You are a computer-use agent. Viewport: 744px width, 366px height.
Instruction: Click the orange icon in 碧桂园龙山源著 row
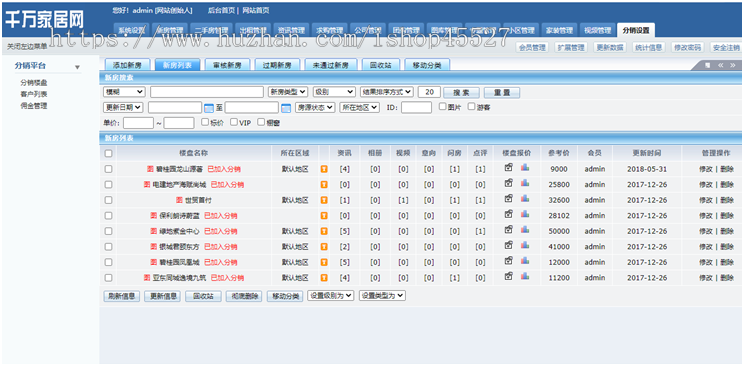coord(324,169)
